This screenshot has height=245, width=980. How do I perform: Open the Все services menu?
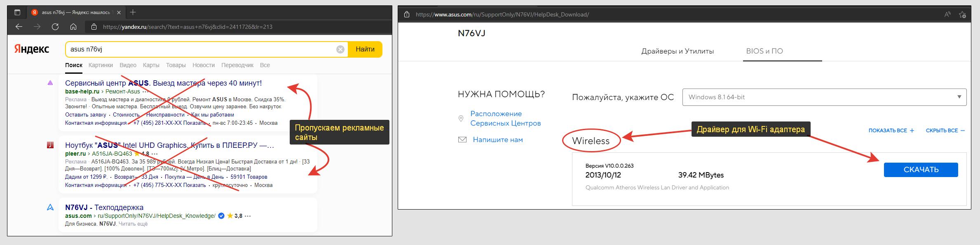pyautogui.click(x=265, y=65)
